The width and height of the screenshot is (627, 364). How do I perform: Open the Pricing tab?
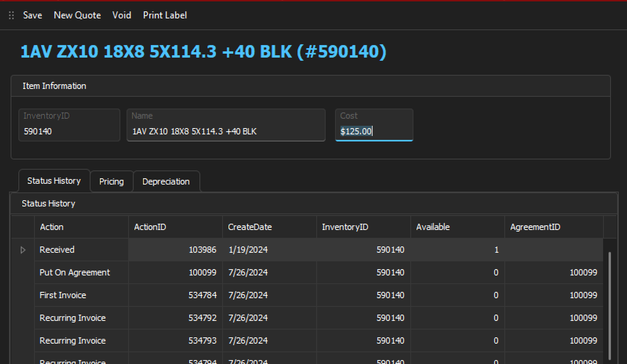(x=111, y=182)
